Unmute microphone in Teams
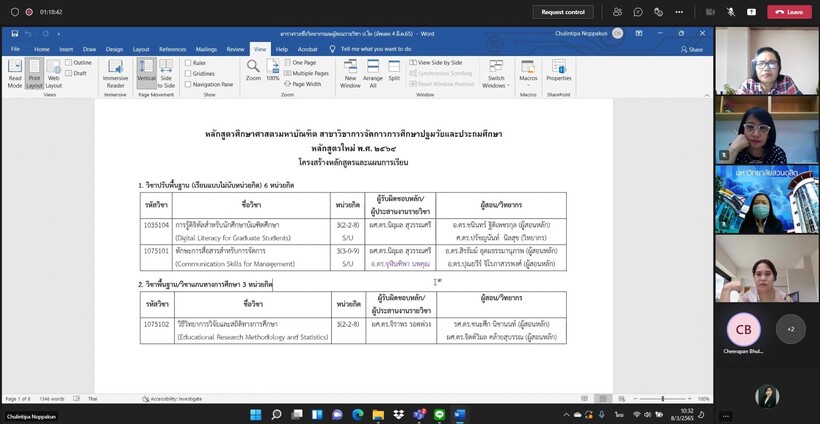Screen dimensions: 820x424 tap(731, 12)
